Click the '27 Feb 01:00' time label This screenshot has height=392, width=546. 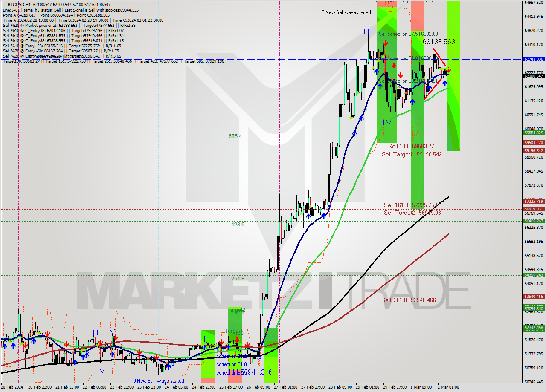285,387
